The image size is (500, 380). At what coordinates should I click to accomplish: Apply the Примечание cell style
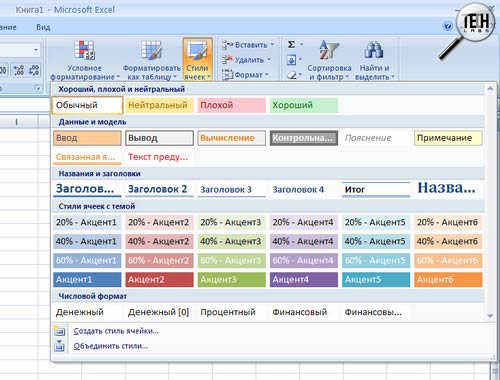click(448, 138)
